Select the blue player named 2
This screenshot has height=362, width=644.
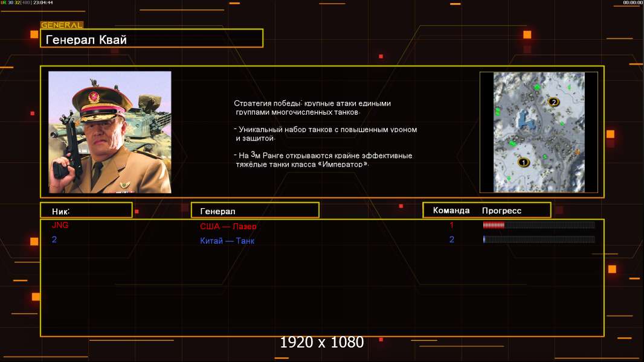[x=54, y=240]
